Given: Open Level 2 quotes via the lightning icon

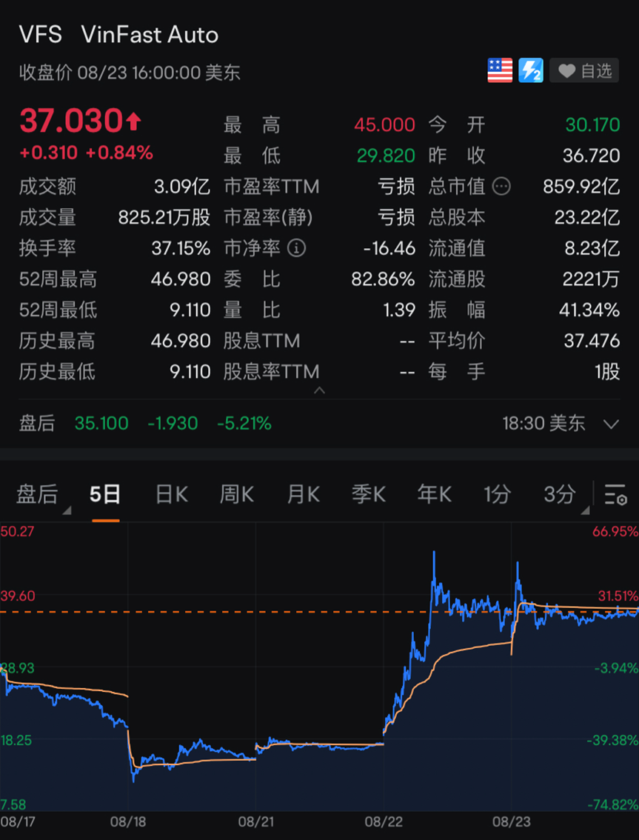Looking at the screenshot, I should [x=531, y=70].
